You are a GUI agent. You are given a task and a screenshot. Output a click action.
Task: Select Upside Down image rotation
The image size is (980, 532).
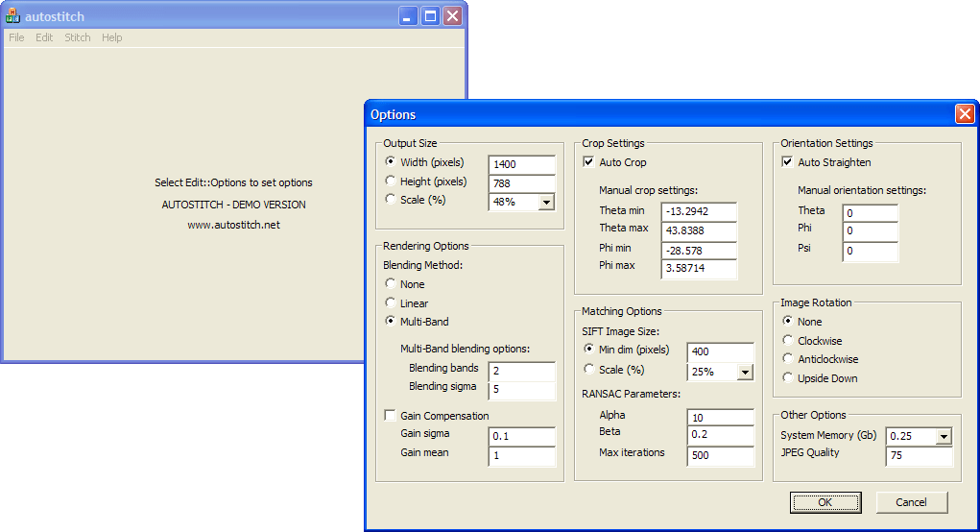(x=787, y=377)
